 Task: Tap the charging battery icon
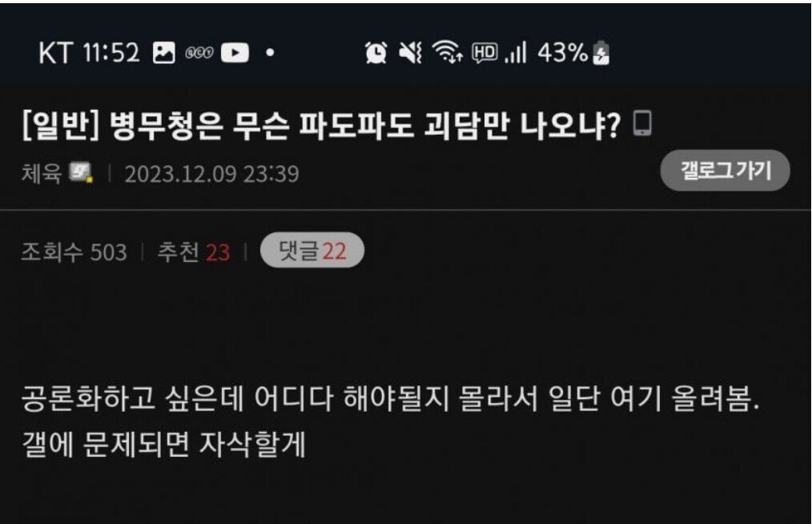tap(601, 53)
